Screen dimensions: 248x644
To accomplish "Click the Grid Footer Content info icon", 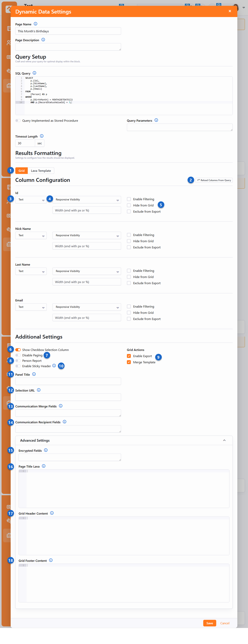I will tap(51, 560).
